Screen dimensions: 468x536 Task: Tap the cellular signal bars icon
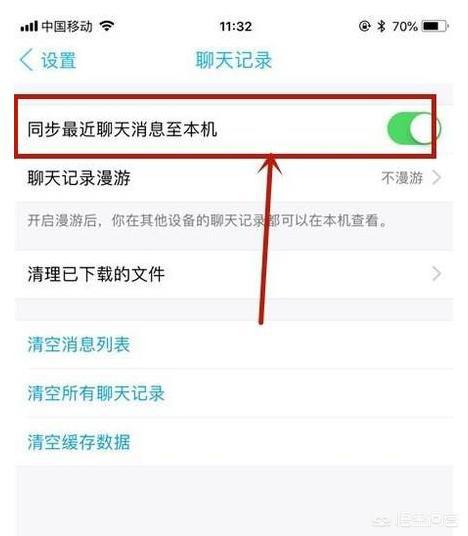coord(29,26)
